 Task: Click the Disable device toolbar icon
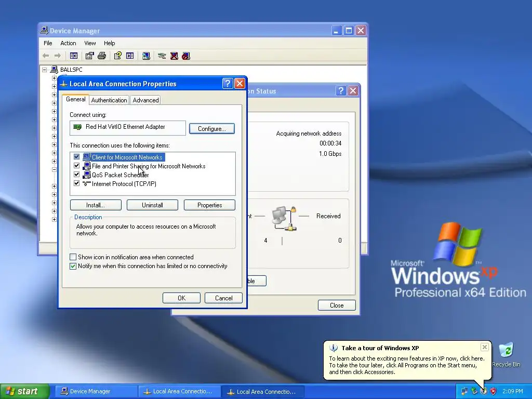[186, 56]
